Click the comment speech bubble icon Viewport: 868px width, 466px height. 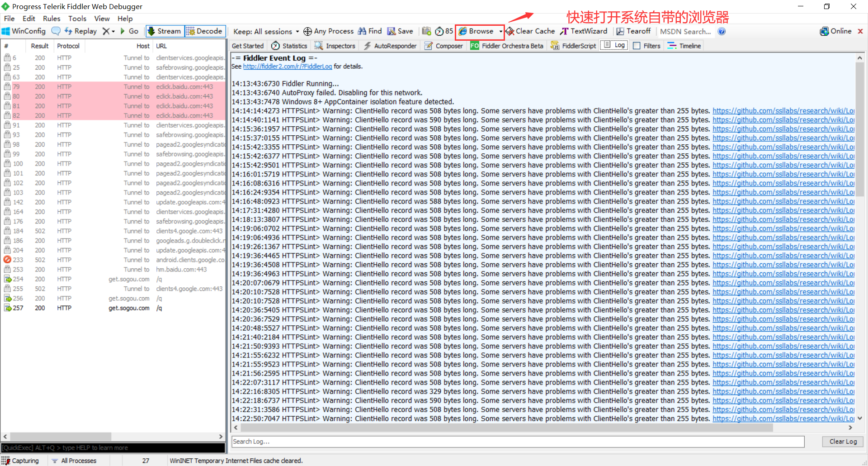56,31
